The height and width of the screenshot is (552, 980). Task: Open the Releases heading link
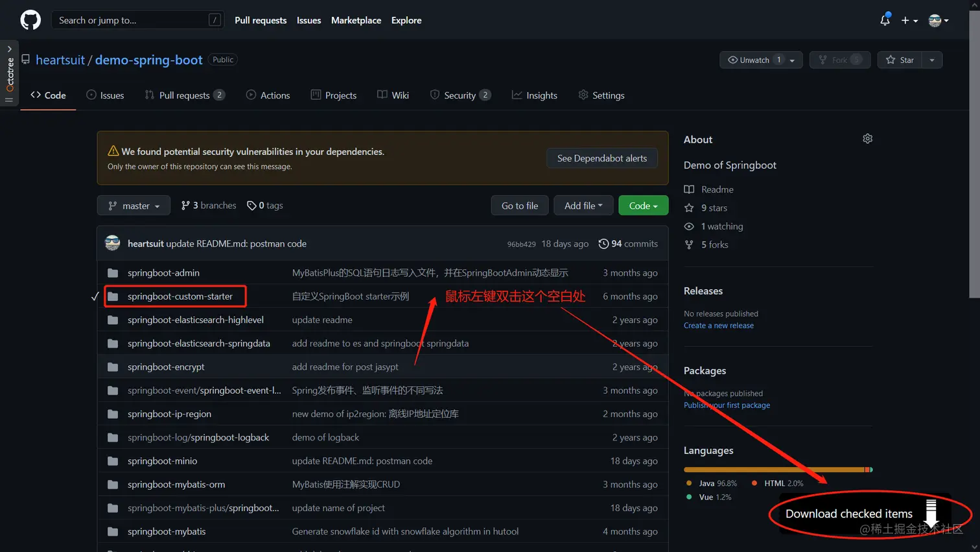coord(703,291)
